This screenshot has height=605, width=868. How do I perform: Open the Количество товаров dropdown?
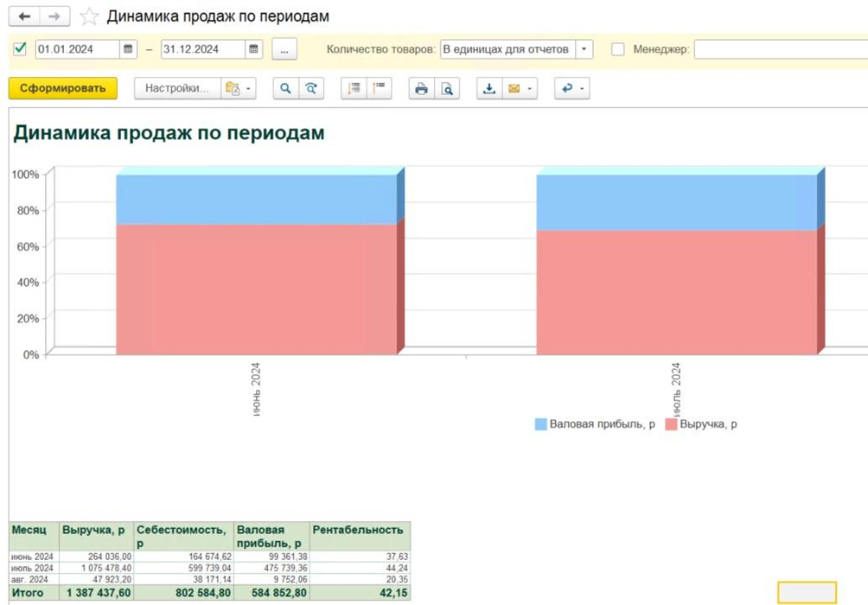coord(584,49)
